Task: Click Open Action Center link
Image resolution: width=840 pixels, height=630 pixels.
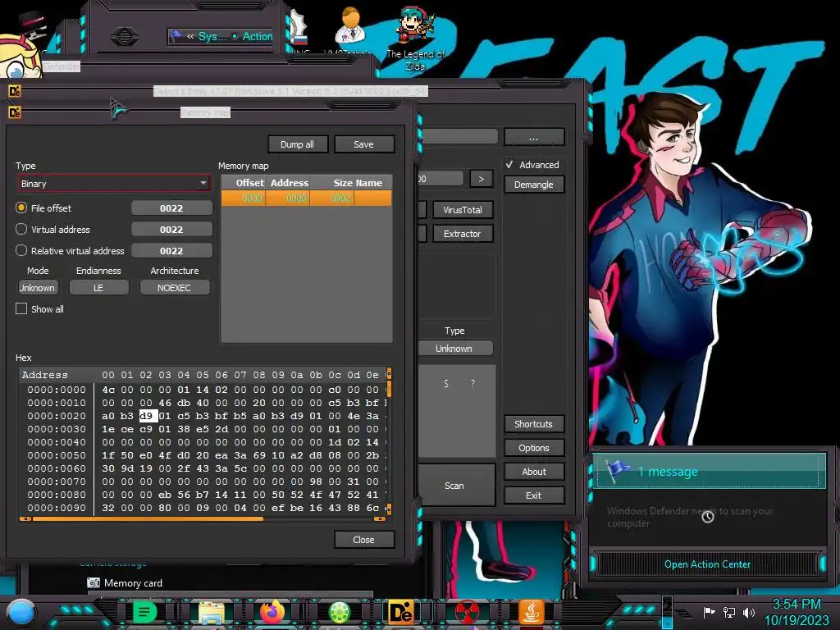Action: click(x=707, y=564)
